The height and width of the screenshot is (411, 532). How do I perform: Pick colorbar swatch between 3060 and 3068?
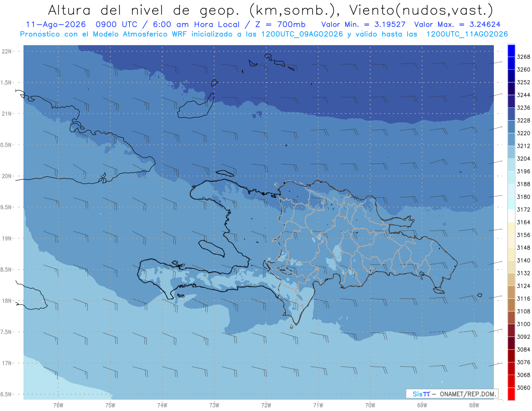tap(511, 381)
